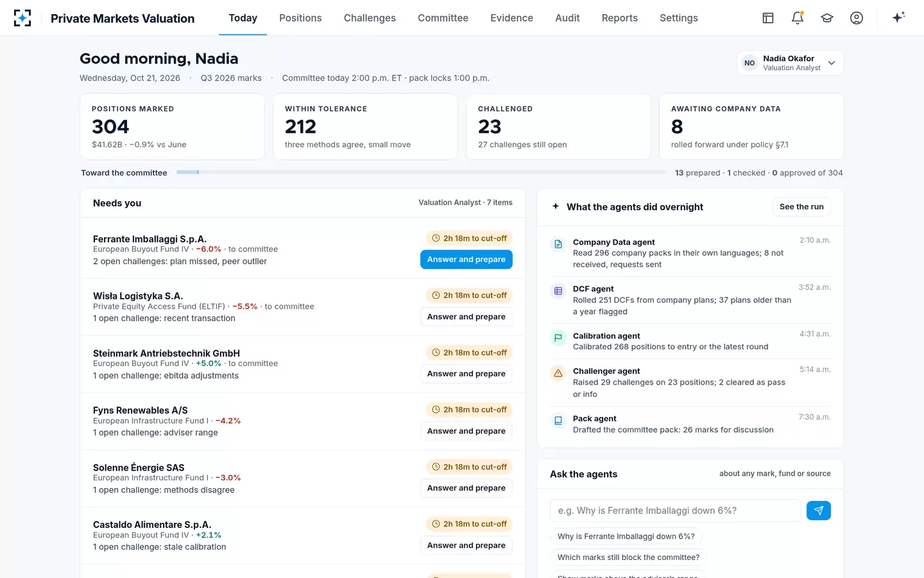Click the Private Markets Valuation logo icon
The height and width of the screenshot is (578, 924).
[x=22, y=18]
